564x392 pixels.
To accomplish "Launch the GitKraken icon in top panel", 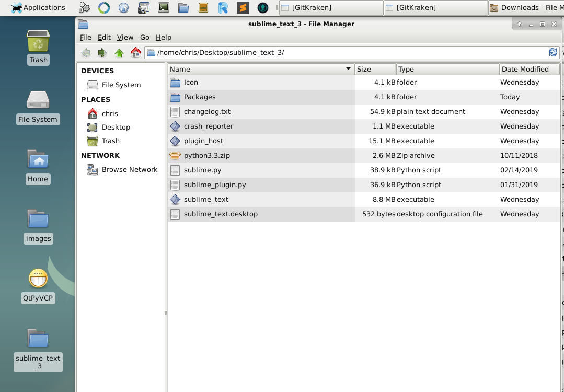I will click(263, 7).
